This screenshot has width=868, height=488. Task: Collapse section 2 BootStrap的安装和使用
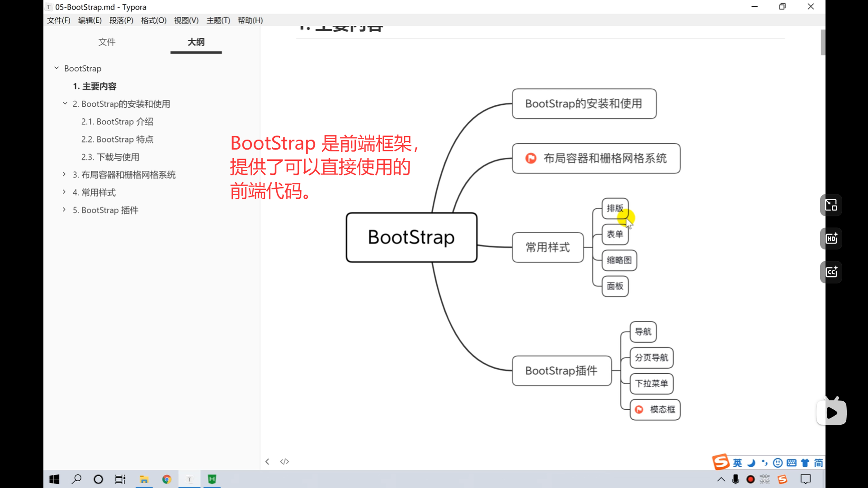coord(65,103)
